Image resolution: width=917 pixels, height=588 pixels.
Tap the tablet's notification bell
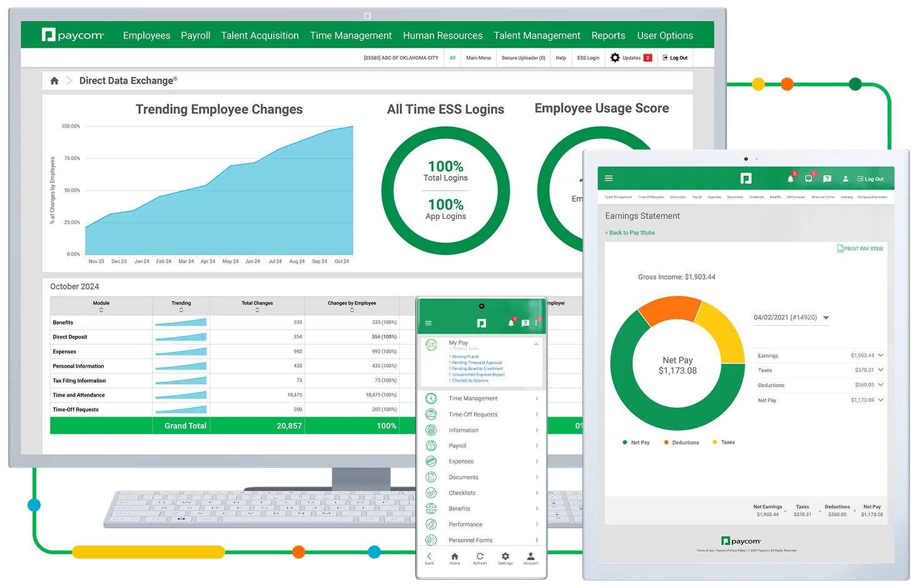click(790, 179)
